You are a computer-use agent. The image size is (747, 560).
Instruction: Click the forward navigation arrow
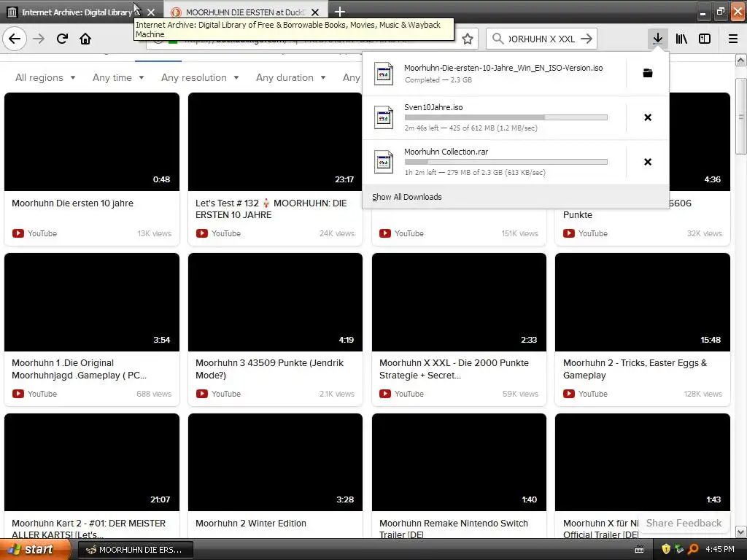pos(39,39)
